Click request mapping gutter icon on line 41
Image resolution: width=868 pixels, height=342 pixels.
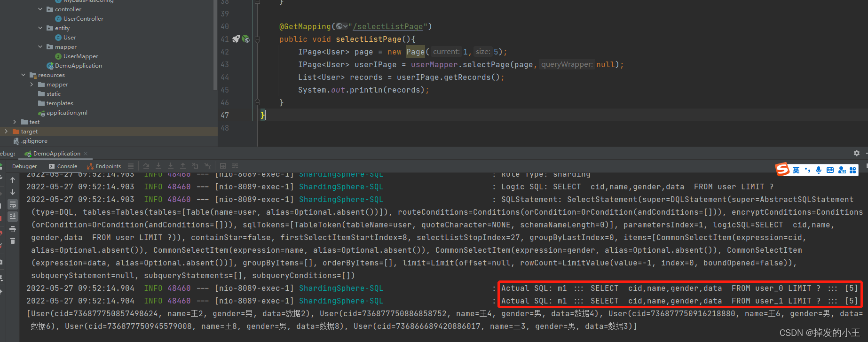point(246,39)
